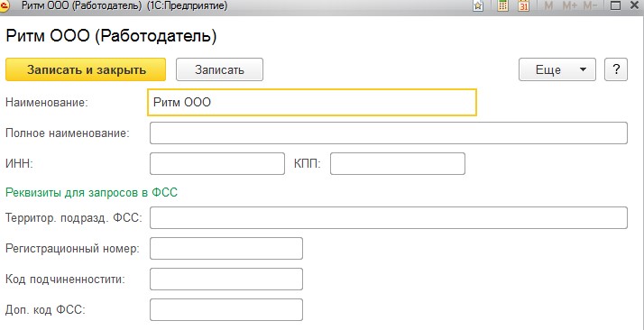Click the КПП input field

[398, 164]
